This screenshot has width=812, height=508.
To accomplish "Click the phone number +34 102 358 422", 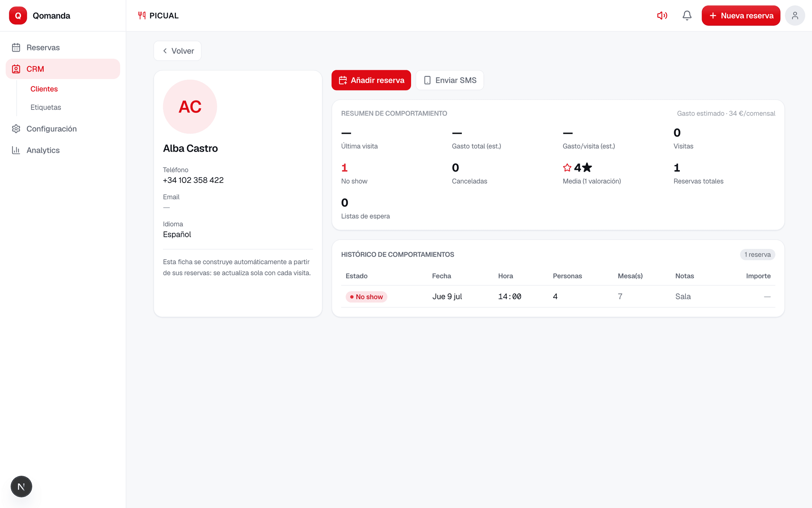I will pyautogui.click(x=193, y=180).
